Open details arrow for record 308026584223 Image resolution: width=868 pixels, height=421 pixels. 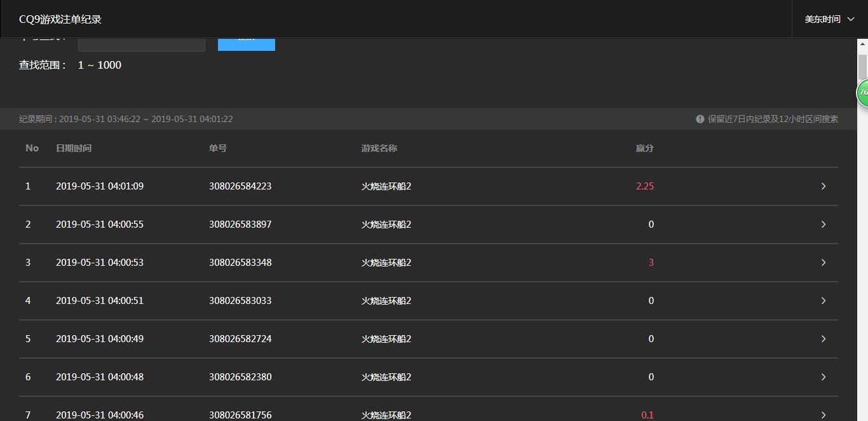point(823,186)
